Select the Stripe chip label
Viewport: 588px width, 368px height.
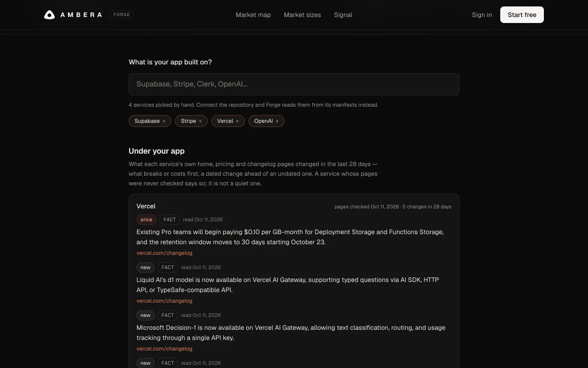188,121
